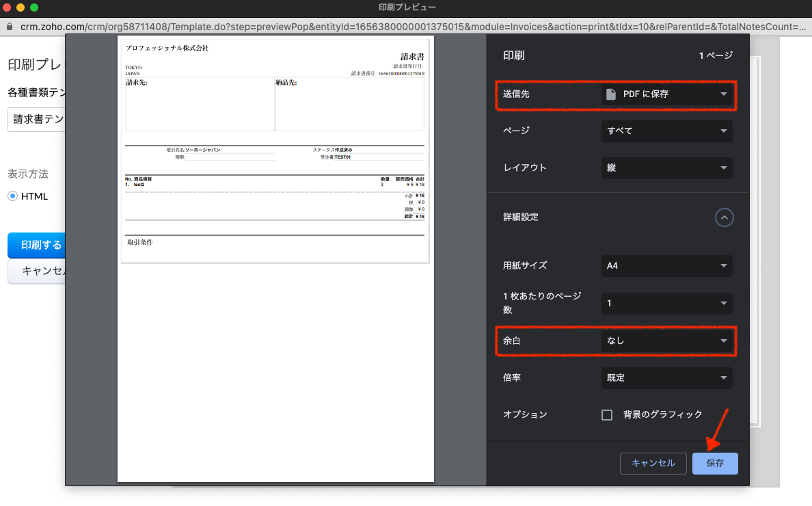Select the HTML radio button
Screen dimensions: 812x506
(x=12, y=196)
